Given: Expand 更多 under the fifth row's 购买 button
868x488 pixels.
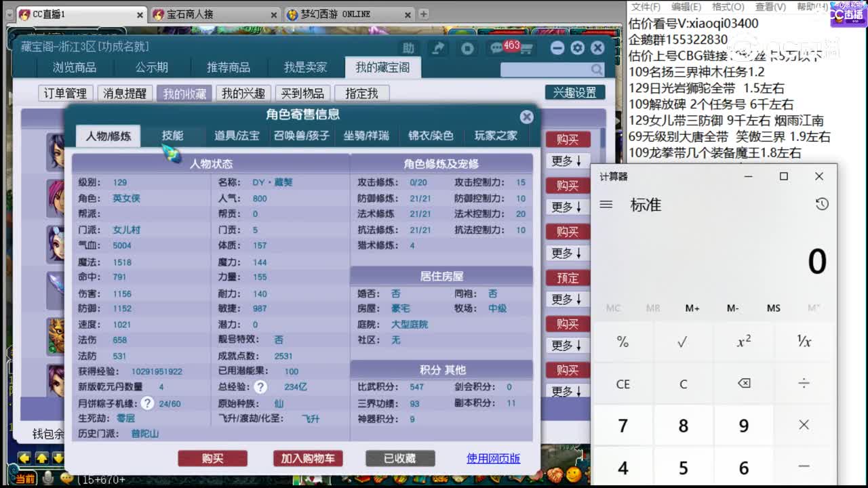Looking at the screenshot, I should point(567,345).
